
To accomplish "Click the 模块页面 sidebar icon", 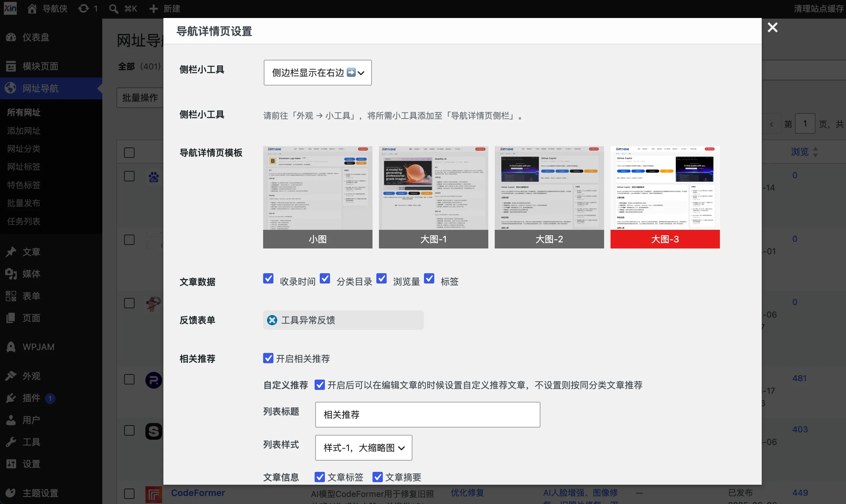I will (x=11, y=66).
